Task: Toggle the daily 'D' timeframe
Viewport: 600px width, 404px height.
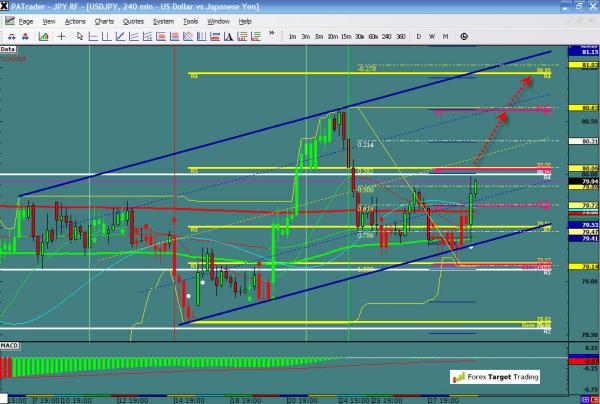Action: pyautogui.click(x=418, y=35)
